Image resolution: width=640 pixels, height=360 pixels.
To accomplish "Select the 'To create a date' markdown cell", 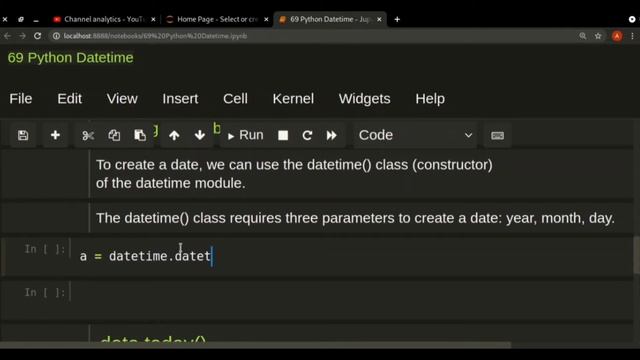I will [x=361, y=174].
